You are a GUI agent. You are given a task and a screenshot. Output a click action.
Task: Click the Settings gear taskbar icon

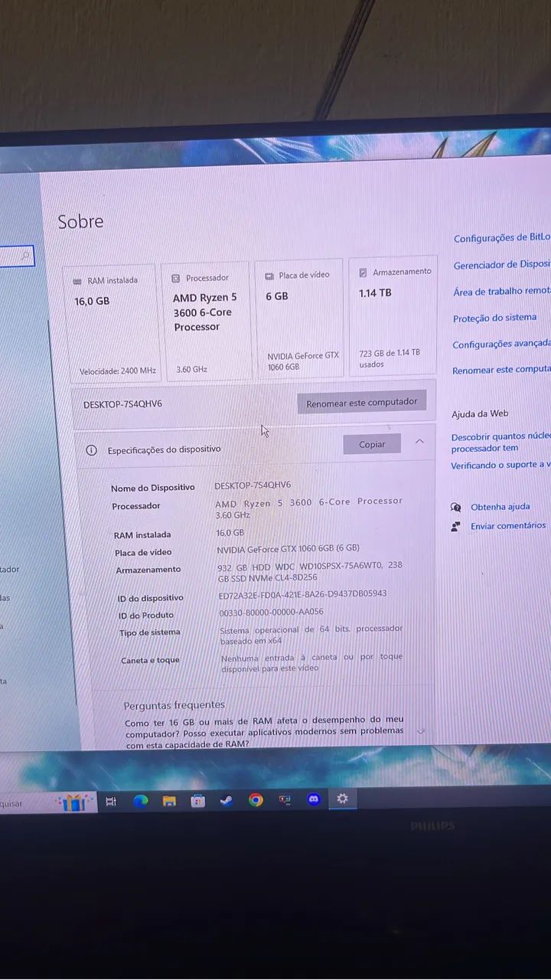[x=342, y=799]
